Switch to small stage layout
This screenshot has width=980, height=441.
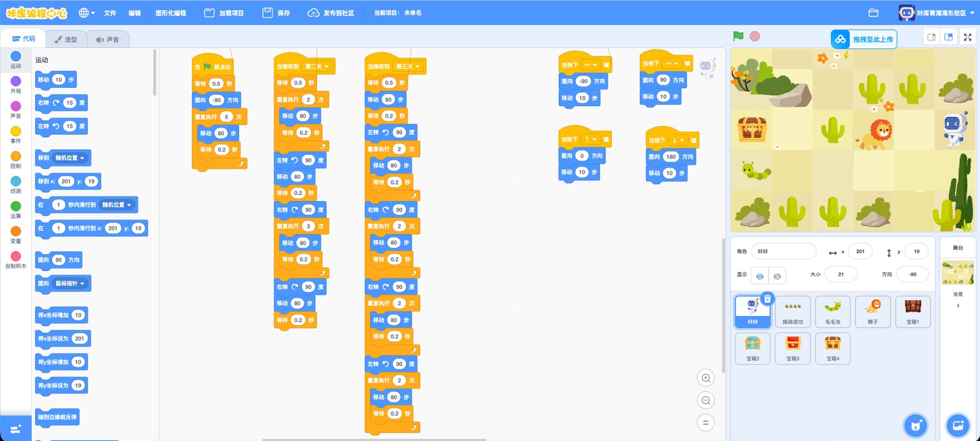point(932,37)
